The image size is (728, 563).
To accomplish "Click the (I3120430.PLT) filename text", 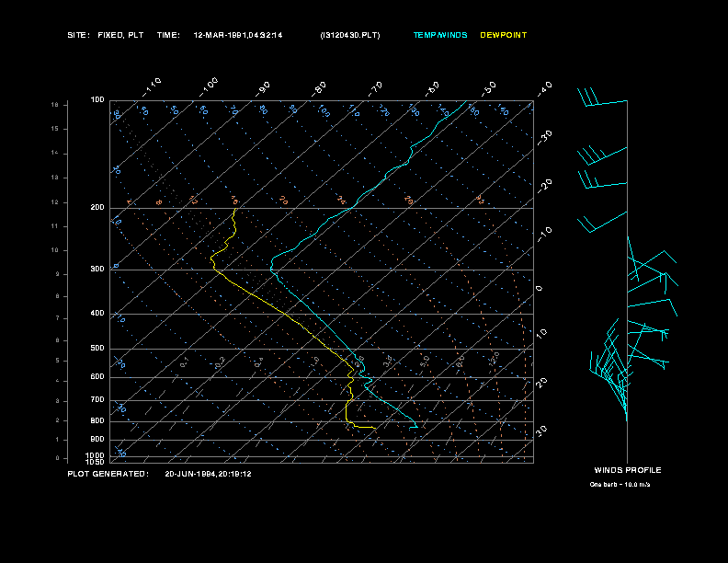I will tap(350, 35).
